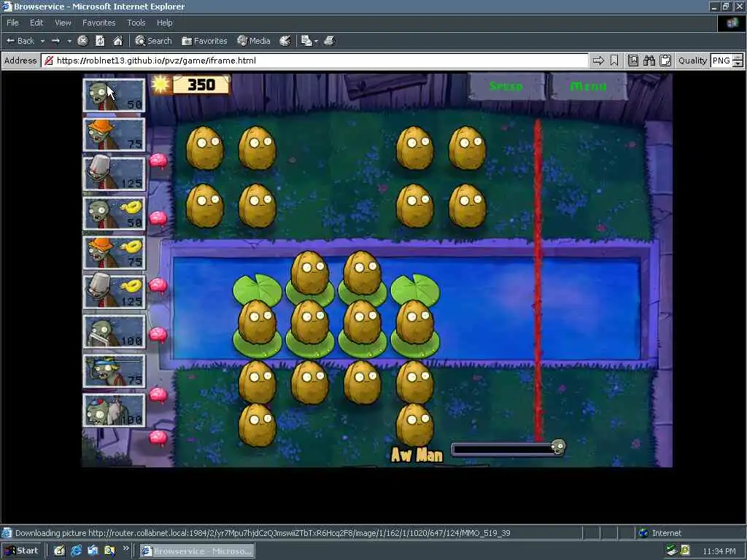Click the sun counter icon
The width and height of the screenshot is (747, 560).
tap(160, 85)
